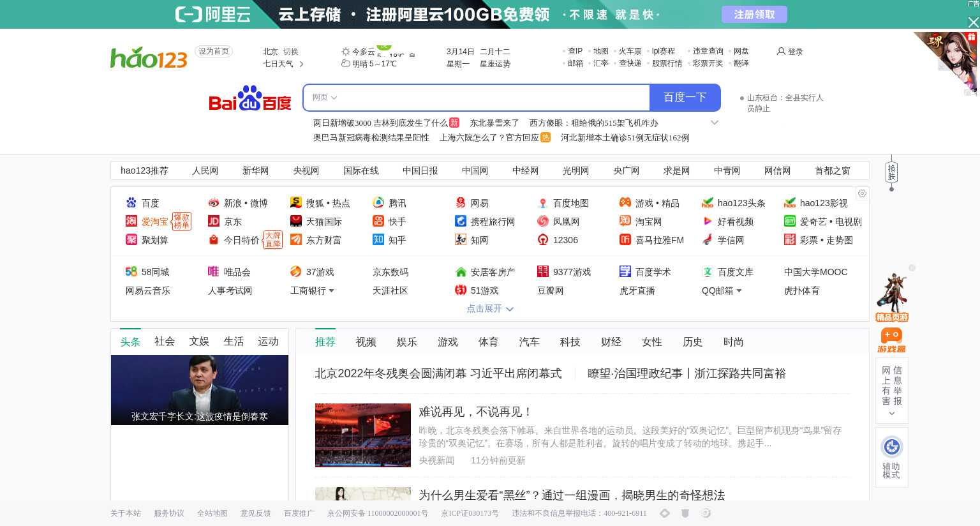Open 新浪 Weibo icon link
Image resolution: width=980 pixels, height=526 pixels.
click(x=214, y=203)
